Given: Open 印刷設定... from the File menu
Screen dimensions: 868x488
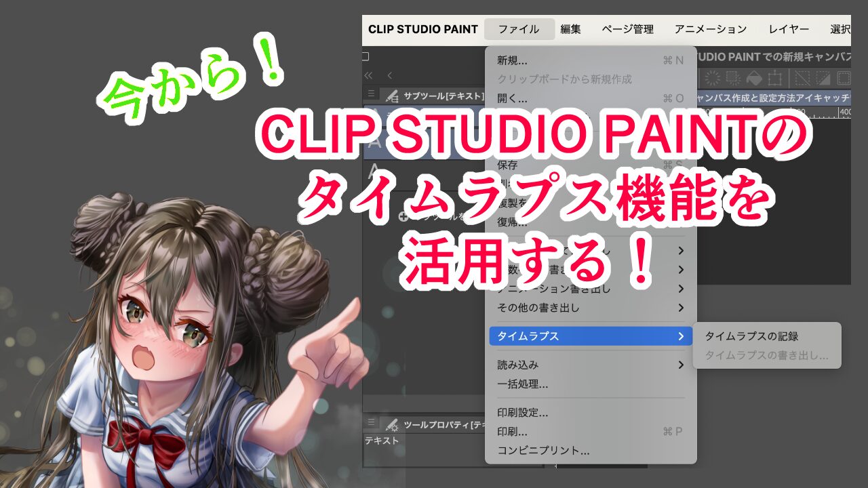Looking at the screenshot, I should [x=590, y=413].
